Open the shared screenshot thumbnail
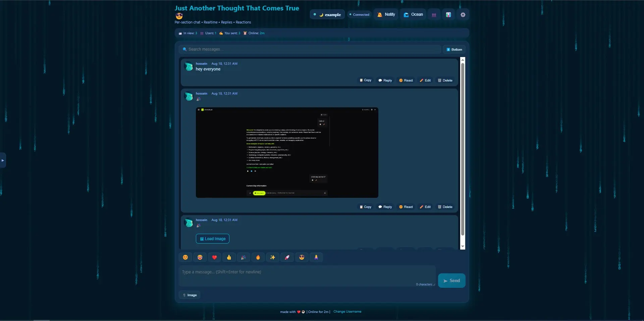 (287, 153)
